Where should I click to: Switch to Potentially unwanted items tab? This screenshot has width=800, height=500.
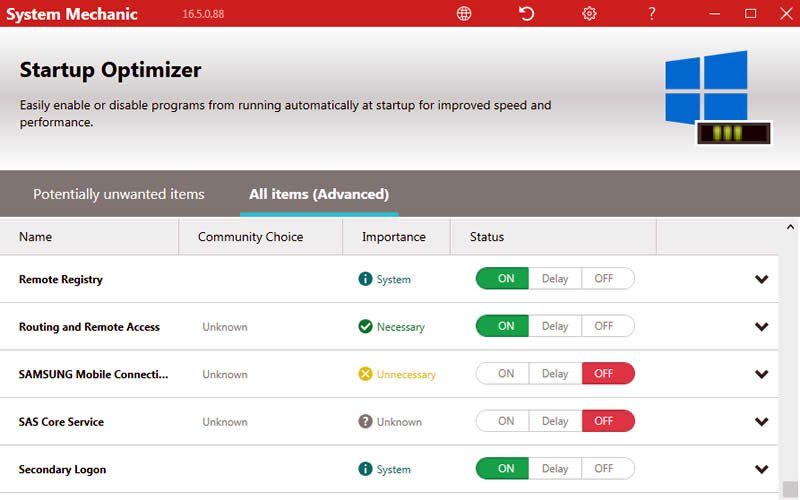[119, 194]
